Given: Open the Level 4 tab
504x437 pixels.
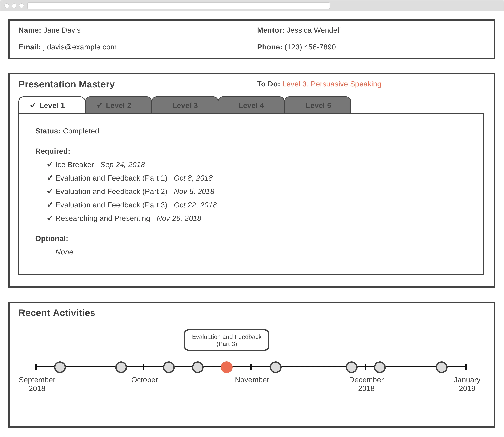Looking at the screenshot, I should pos(251,105).
